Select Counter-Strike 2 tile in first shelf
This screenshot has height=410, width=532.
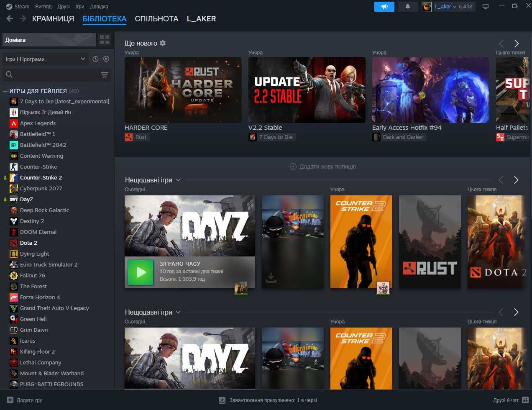coord(361,242)
